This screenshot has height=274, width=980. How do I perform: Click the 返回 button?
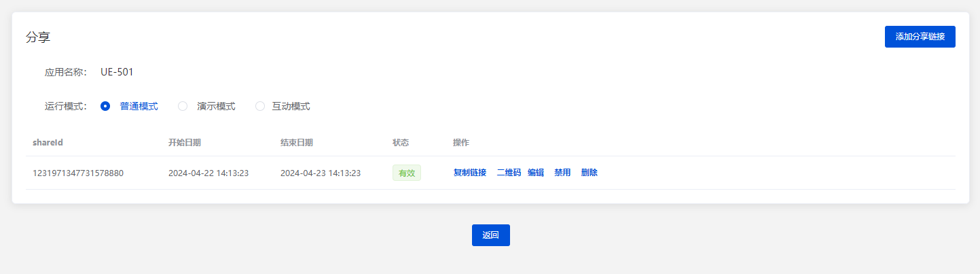pos(491,235)
